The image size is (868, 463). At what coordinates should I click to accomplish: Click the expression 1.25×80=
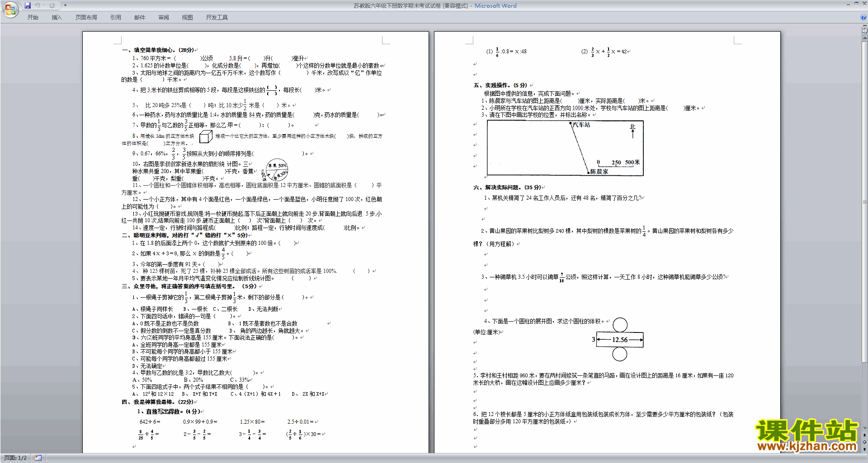click(x=252, y=422)
